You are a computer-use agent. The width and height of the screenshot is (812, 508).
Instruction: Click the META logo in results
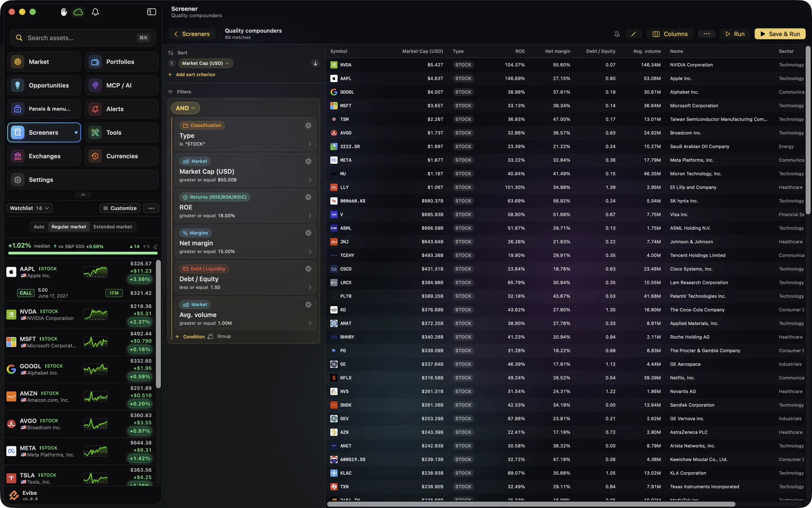point(334,160)
